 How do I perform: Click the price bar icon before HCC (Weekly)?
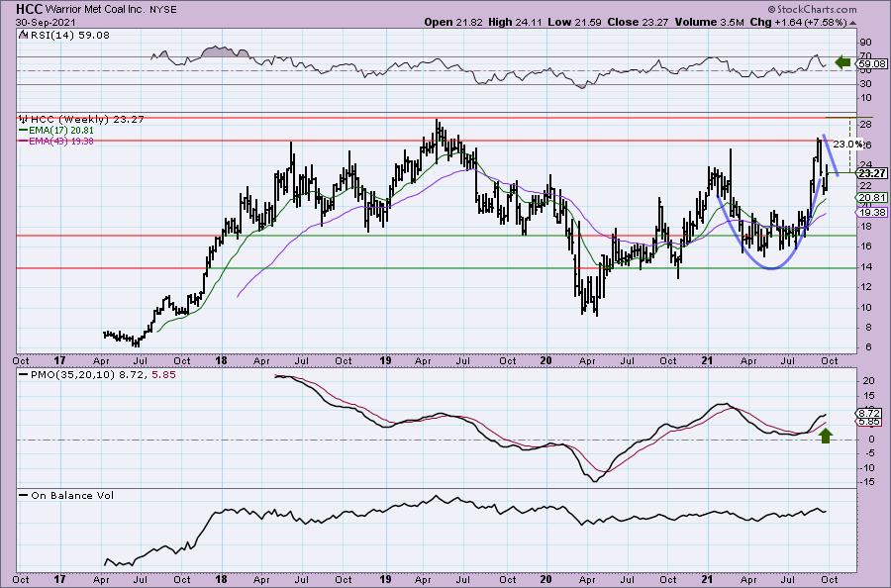click(24, 120)
